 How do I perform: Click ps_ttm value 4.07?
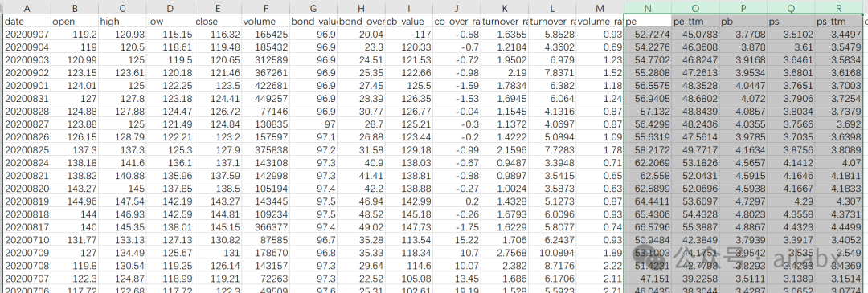tap(838, 162)
